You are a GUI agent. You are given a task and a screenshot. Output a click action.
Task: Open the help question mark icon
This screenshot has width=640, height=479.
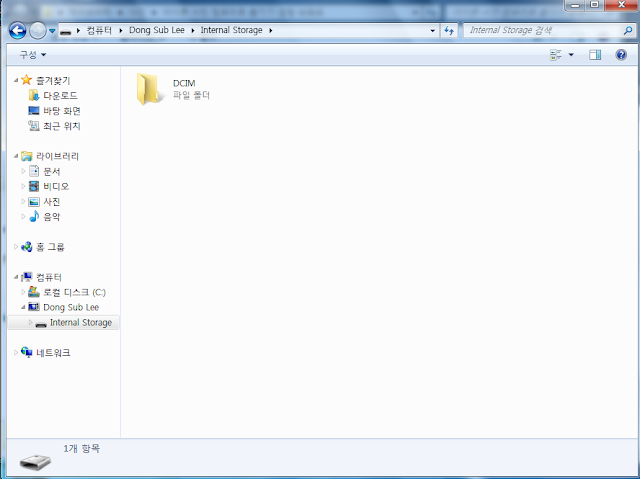[x=620, y=55]
